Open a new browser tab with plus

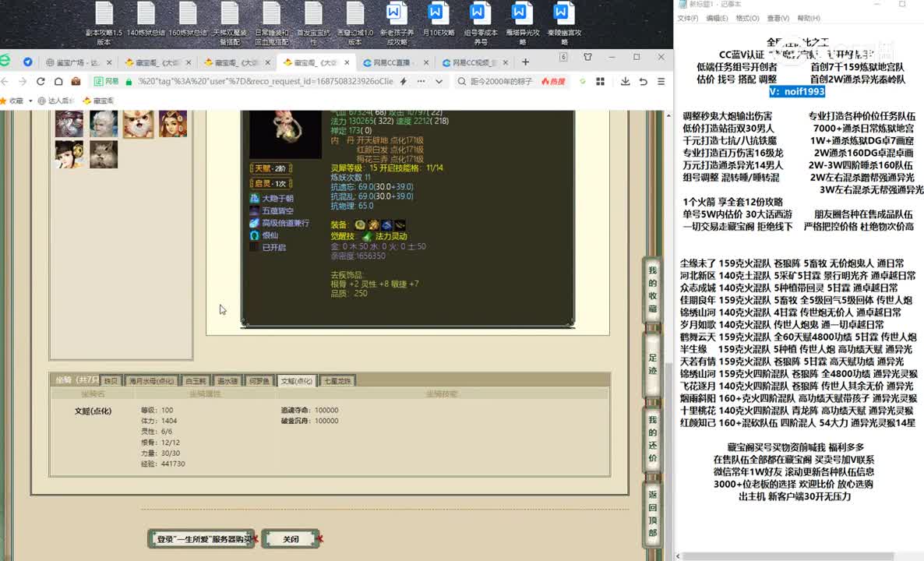(x=525, y=62)
